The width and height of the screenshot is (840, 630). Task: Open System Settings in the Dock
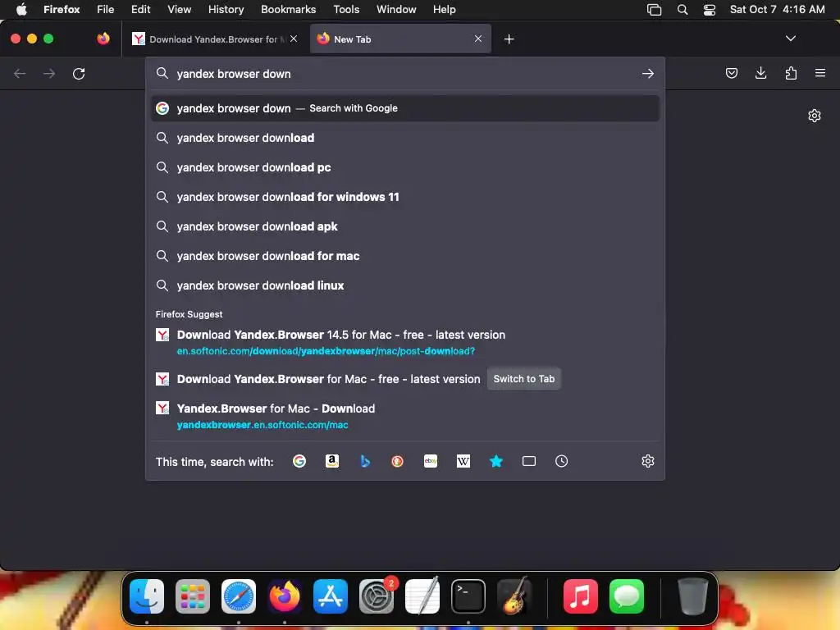tap(377, 596)
